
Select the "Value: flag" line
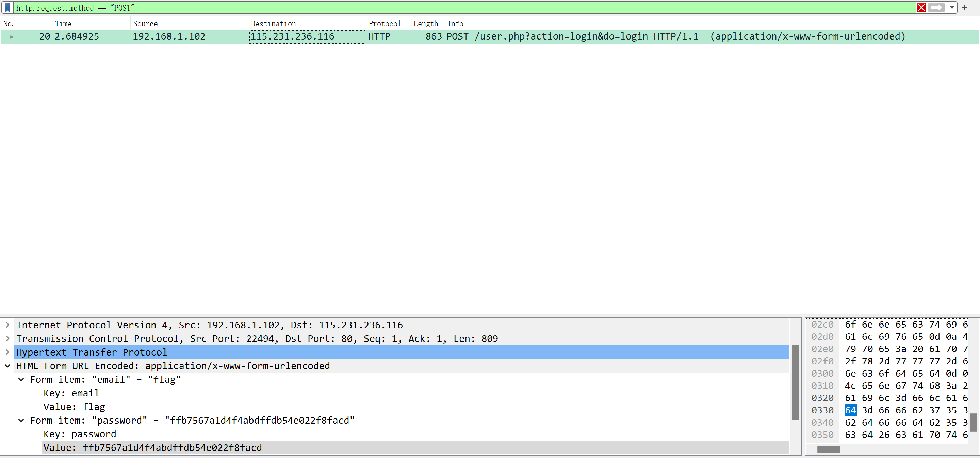click(x=415, y=407)
